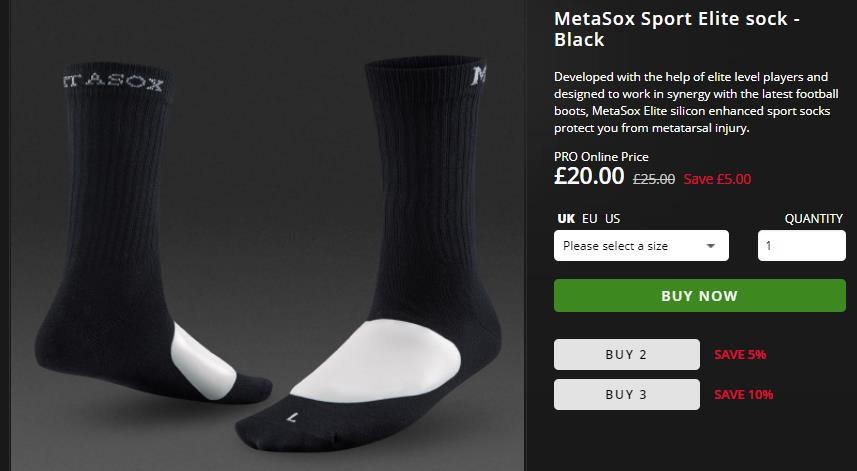This screenshot has height=471, width=857.
Task: Switch to US sizing tab
Action: (612, 219)
